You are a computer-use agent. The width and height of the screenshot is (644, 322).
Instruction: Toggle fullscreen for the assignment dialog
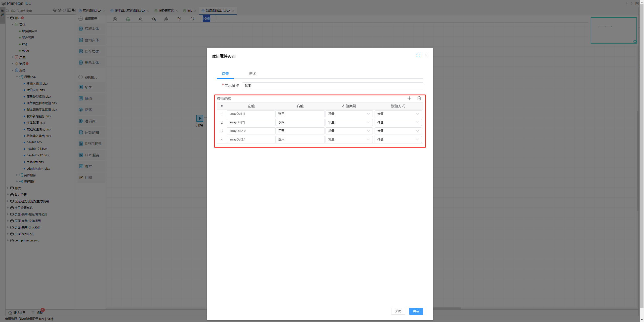[x=418, y=55]
